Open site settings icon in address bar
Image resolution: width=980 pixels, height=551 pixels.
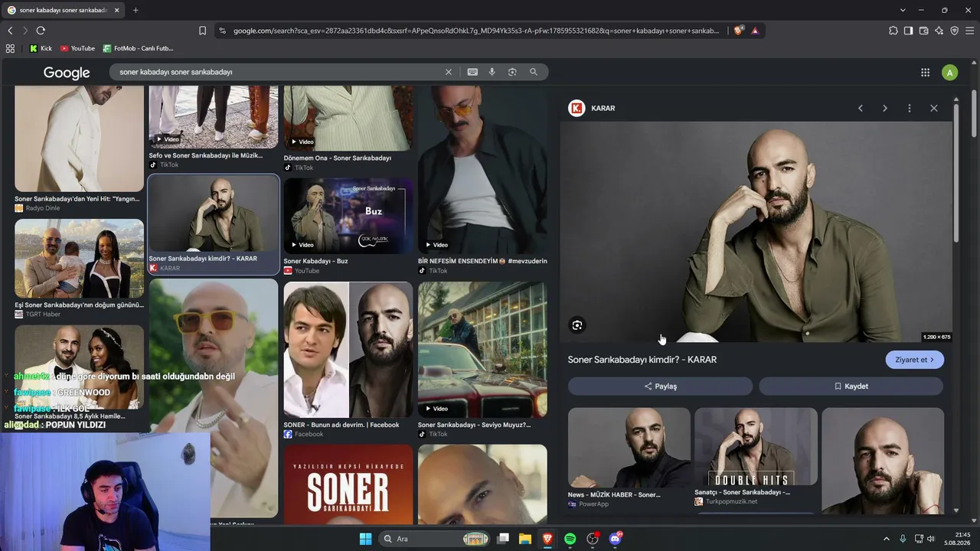point(222,31)
